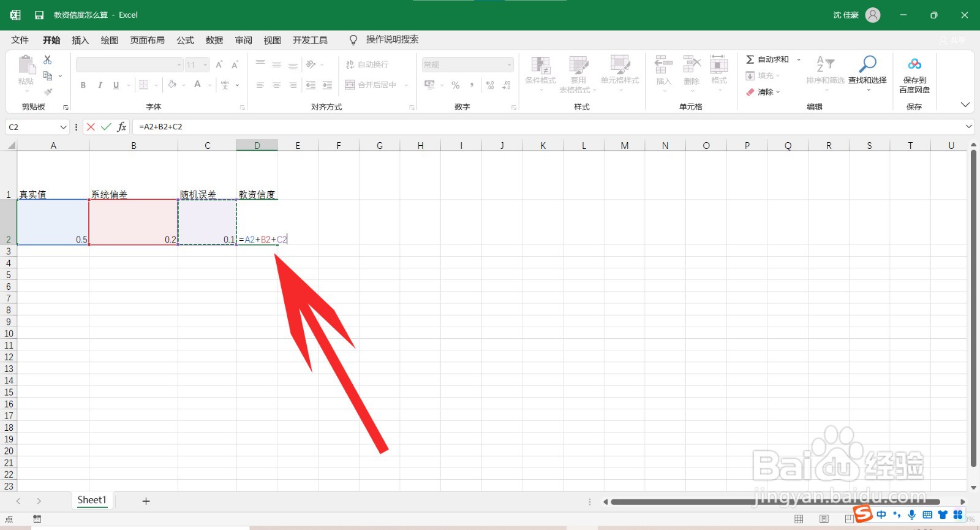
Task: Click 合并后居中 merge and center button
Action: pos(371,85)
